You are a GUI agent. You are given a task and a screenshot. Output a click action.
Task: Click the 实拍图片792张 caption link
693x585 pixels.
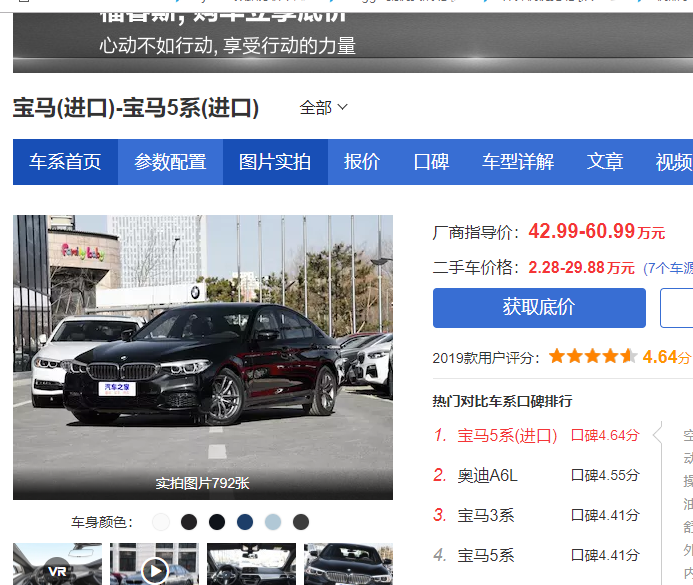(203, 483)
